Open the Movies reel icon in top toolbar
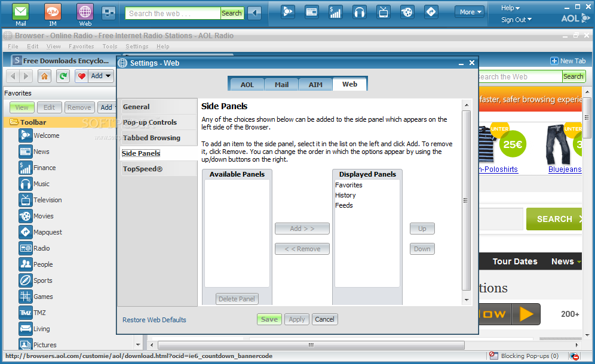This screenshot has width=595, height=364. pos(407,12)
